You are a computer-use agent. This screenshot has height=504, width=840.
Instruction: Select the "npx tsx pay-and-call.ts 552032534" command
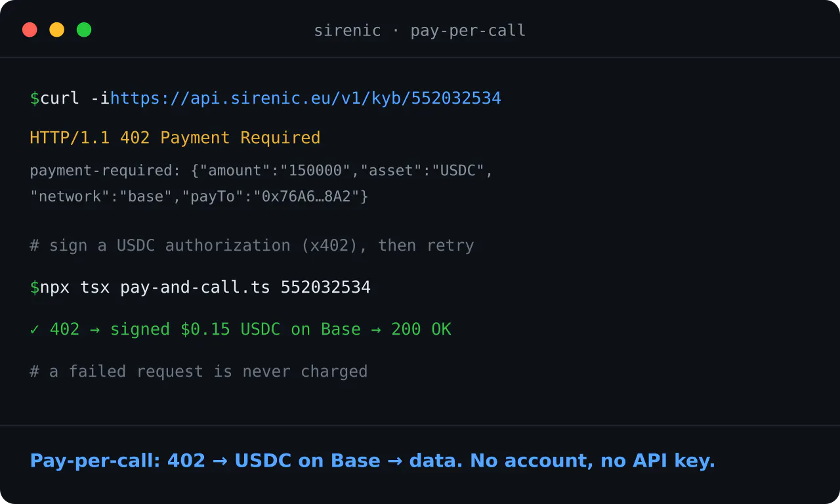tap(205, 287)
